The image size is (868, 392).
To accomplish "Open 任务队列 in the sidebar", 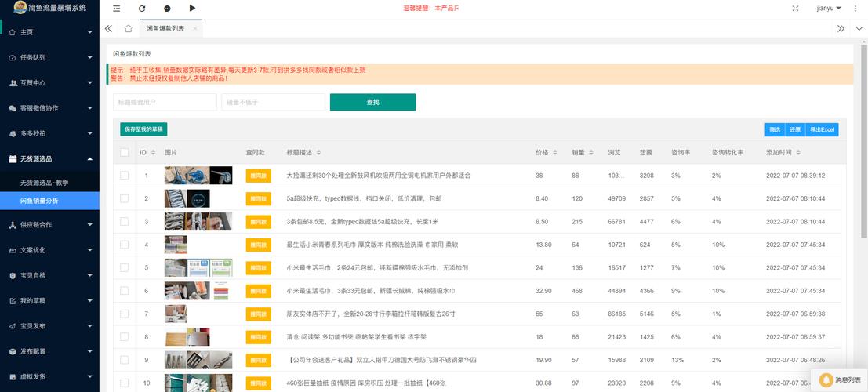I will click(50, 57).
